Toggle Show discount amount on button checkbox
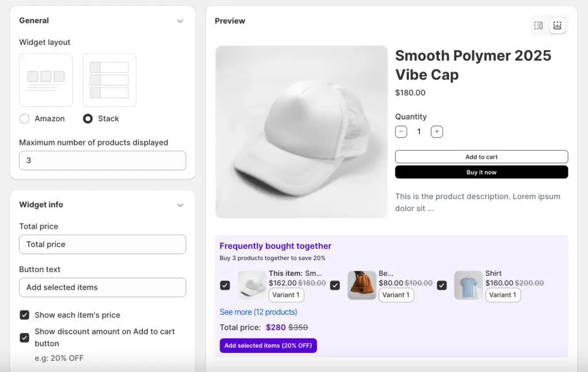 [25, 338]
